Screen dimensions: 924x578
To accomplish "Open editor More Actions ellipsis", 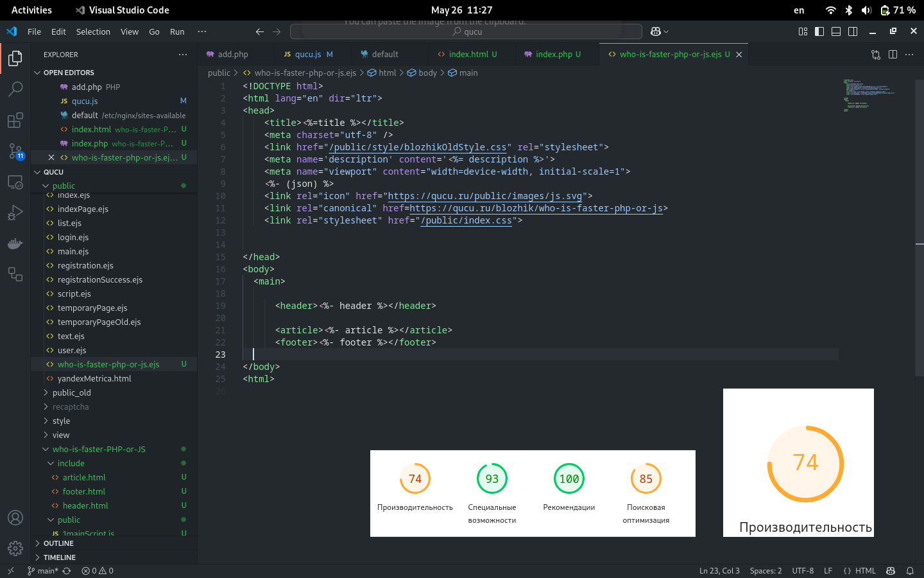I will pyautogui.click(x=909, y=55).
